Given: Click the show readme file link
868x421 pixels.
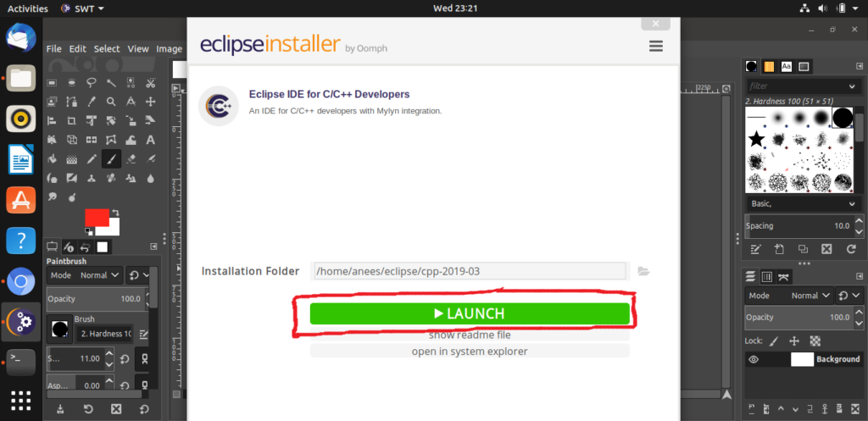Looking at the screenshot, I should click(470, 335).
